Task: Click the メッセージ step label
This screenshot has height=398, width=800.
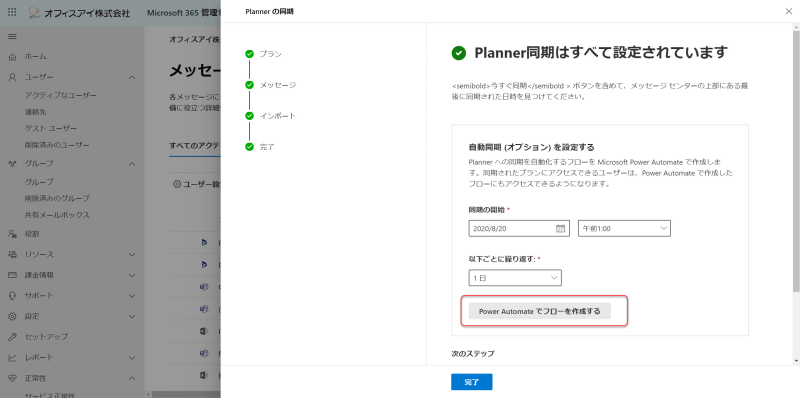Action: [278, 85]
